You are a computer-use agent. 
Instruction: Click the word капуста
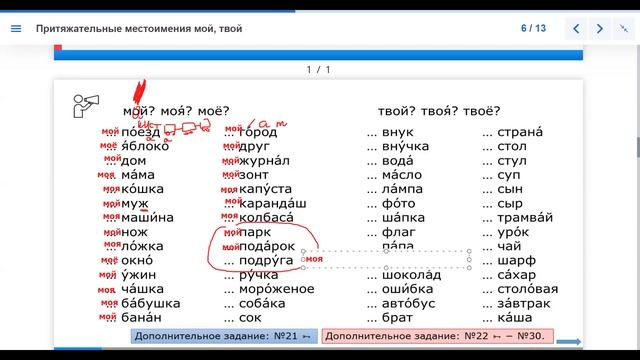[265, 189]
